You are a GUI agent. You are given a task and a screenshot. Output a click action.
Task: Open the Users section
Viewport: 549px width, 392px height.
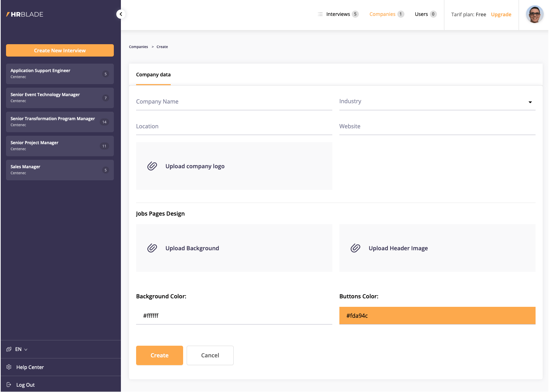pos(421,14)
